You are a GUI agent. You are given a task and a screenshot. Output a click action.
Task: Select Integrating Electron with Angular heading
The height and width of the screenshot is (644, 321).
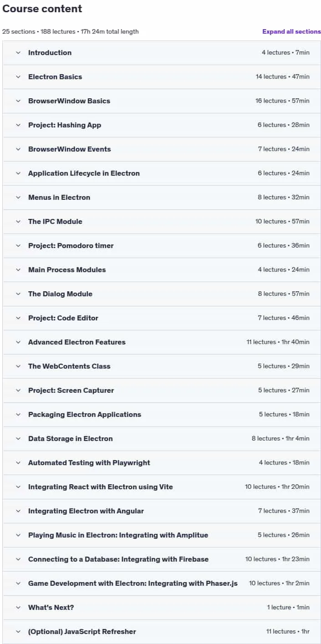pos(86,511)
